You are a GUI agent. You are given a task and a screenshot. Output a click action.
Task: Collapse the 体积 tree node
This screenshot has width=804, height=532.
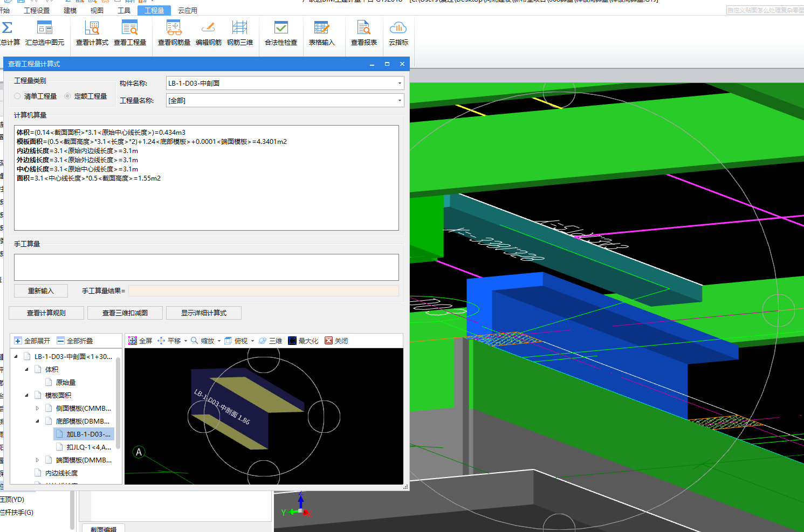(26, 369)
